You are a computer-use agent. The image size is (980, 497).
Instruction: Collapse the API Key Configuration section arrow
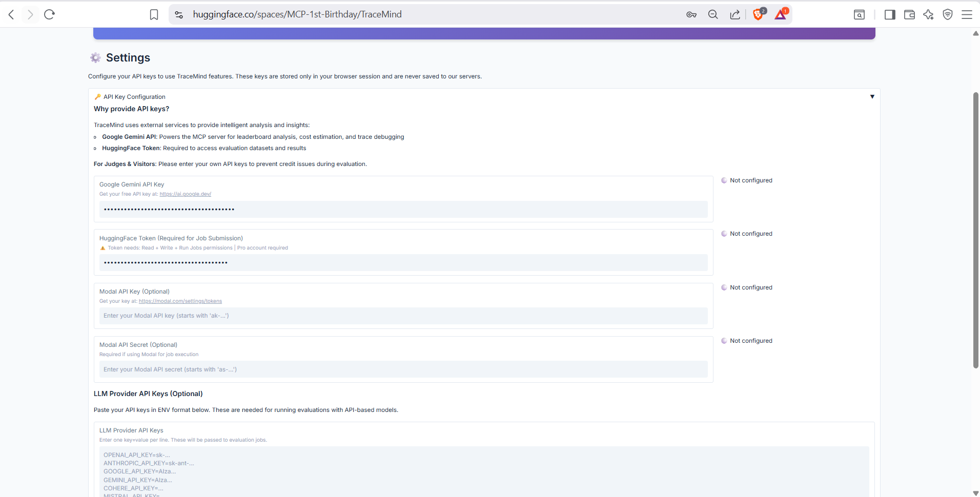pyautogui.click(x=872, y=97)
